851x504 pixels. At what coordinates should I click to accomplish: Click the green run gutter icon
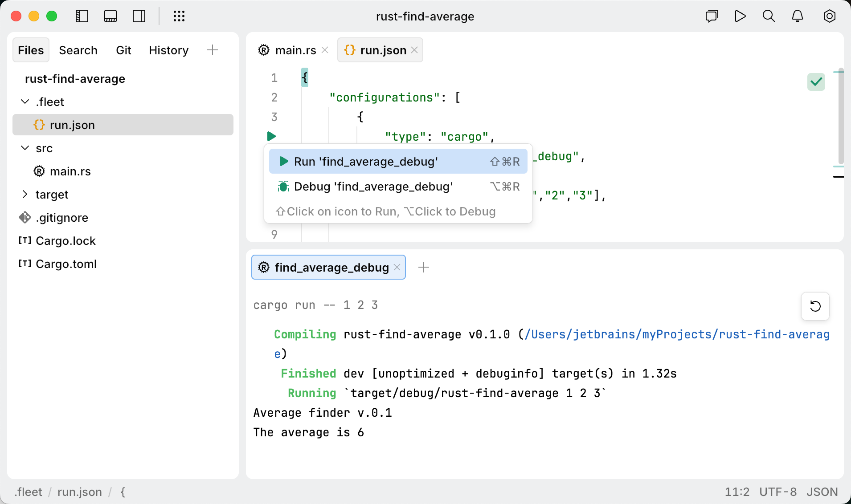pos(272,136)
